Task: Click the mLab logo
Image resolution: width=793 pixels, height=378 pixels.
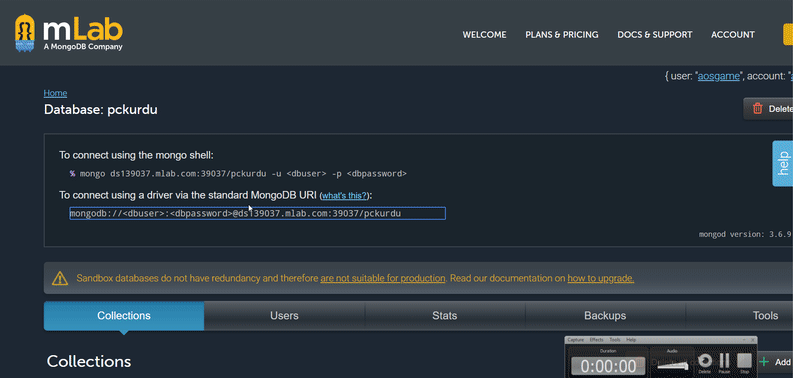Action: [69, 33]
